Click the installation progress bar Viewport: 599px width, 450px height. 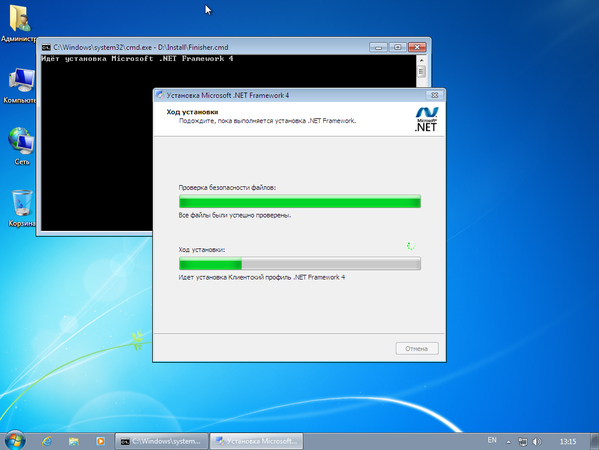(x=300, y=263)
